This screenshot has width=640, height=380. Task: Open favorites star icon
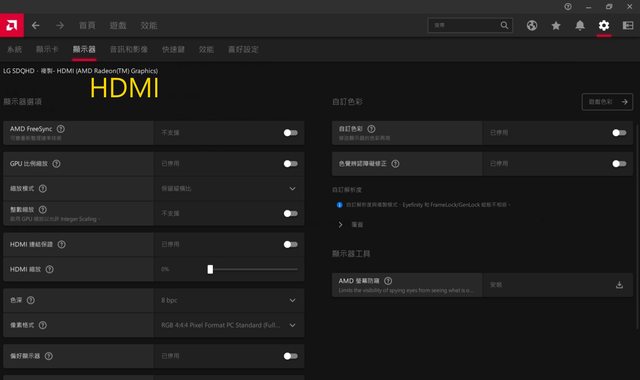[x=556, y=25]
